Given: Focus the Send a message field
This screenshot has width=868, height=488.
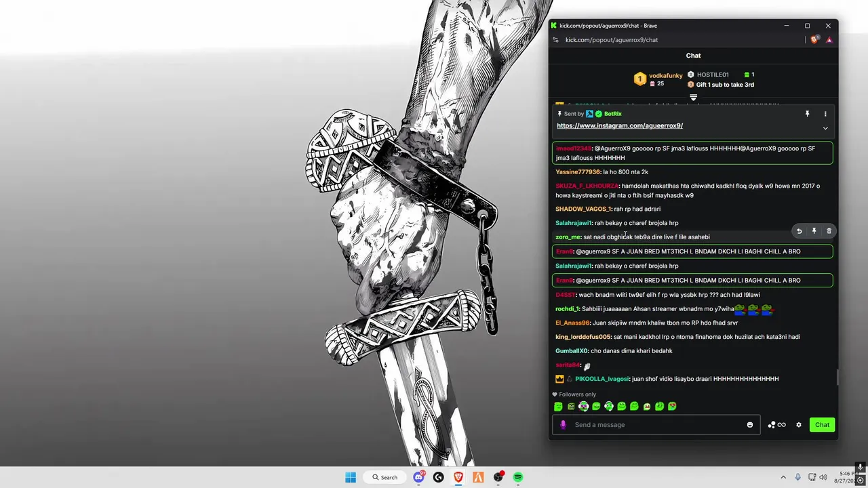Looking at the screenshot, I should pyautogui.click(x=658, y=425).
